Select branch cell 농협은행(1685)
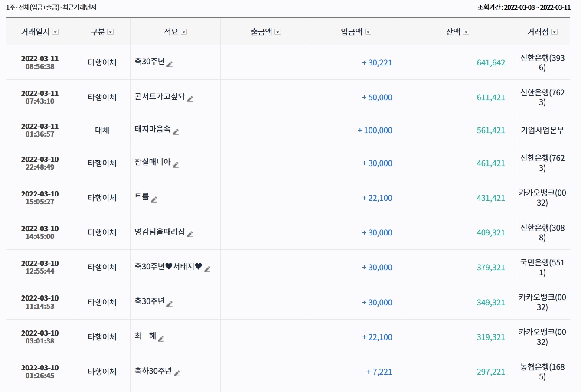The image size is (581, 392). [542, 372]
